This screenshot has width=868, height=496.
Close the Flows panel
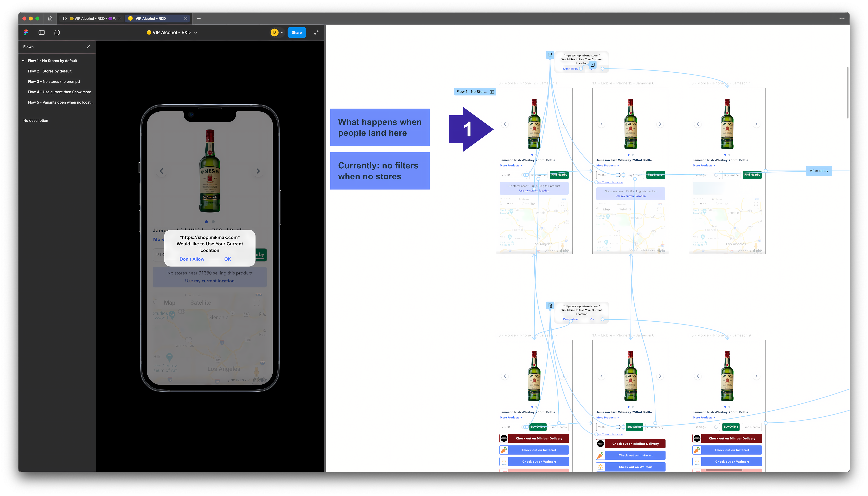click(88, 47)
